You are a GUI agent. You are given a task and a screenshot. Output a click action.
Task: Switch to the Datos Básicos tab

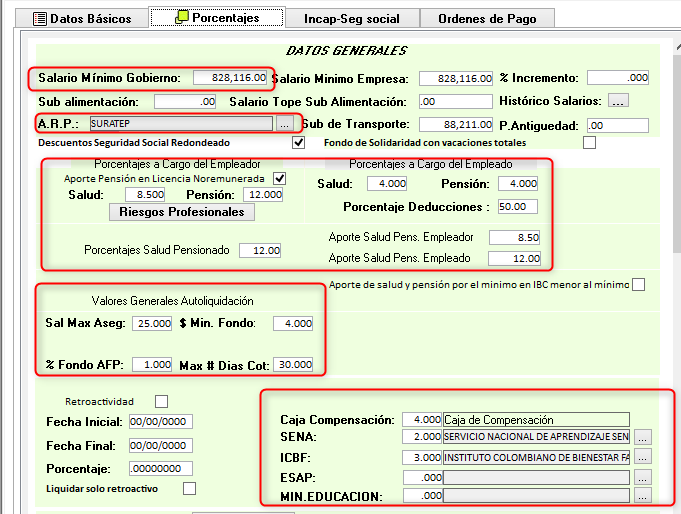(83, 18)
